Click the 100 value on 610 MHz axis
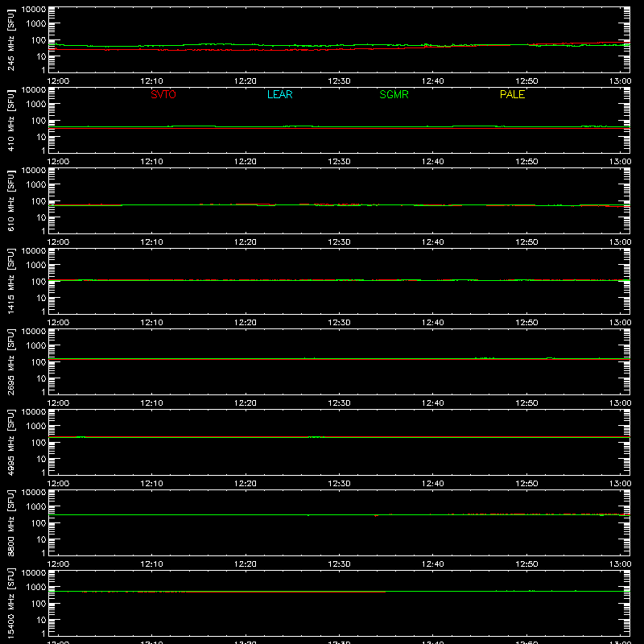The image size is (644, 644). (x=39, y=201)
